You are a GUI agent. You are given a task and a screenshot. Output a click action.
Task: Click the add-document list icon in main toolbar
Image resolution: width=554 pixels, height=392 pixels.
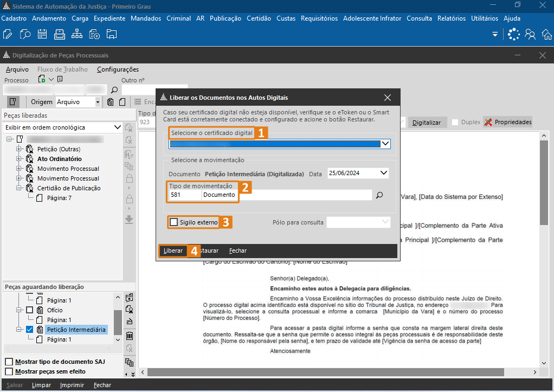94,34
